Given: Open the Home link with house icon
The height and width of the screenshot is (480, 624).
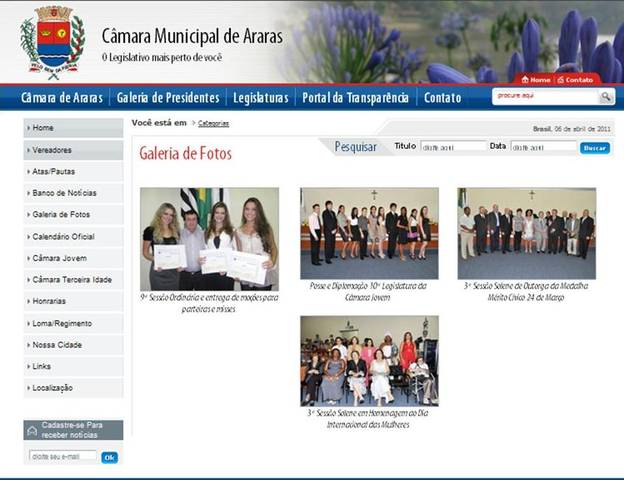Looking at the screenshot, I should coord(535,79).
